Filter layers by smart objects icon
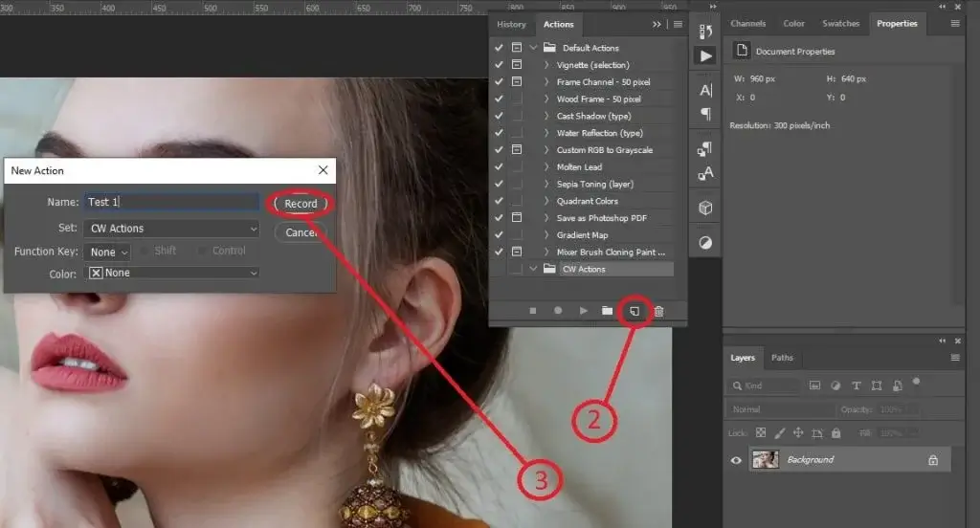The height and width of the screenshot is (528, 980). pos(898,385)
